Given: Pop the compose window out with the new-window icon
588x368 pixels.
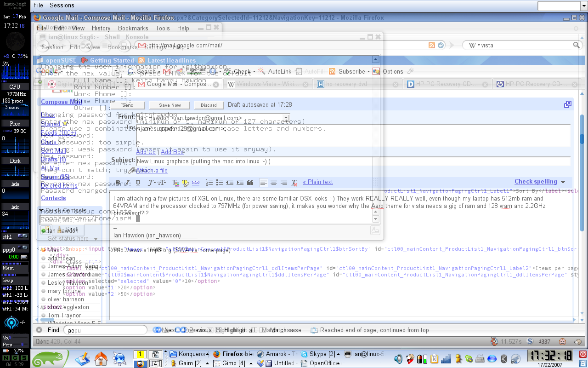Looking at the screenshot, I should pos(568,105).
